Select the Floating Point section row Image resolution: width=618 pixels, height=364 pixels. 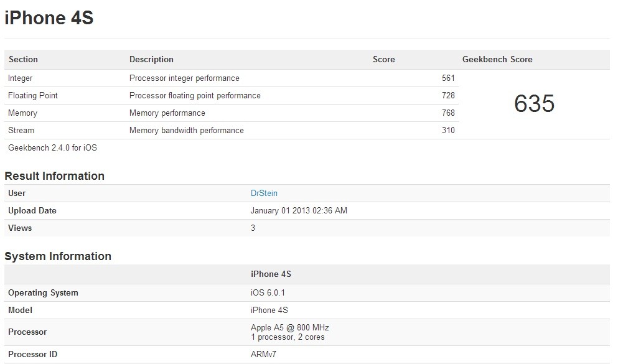coord(33,96)
